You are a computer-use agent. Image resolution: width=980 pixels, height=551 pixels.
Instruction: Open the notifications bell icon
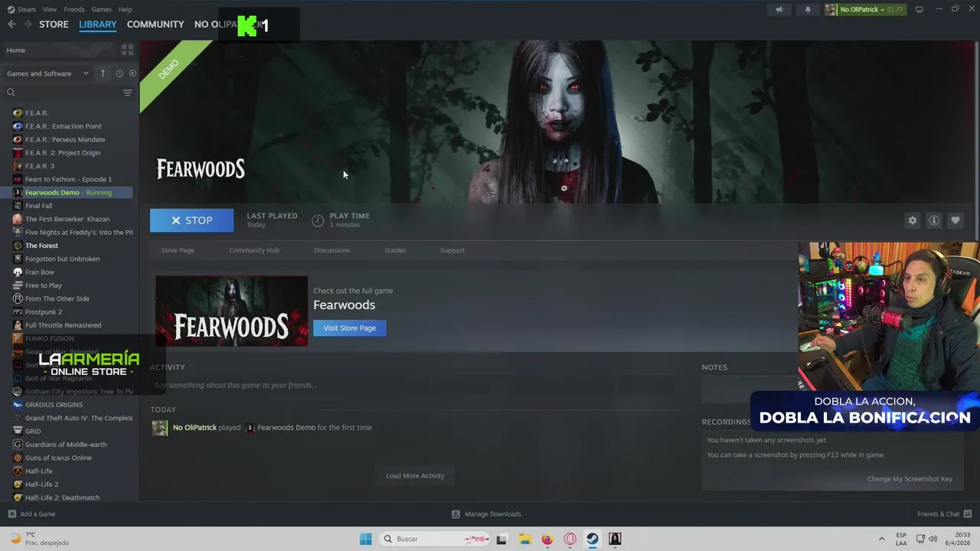(x=808, y=9)
